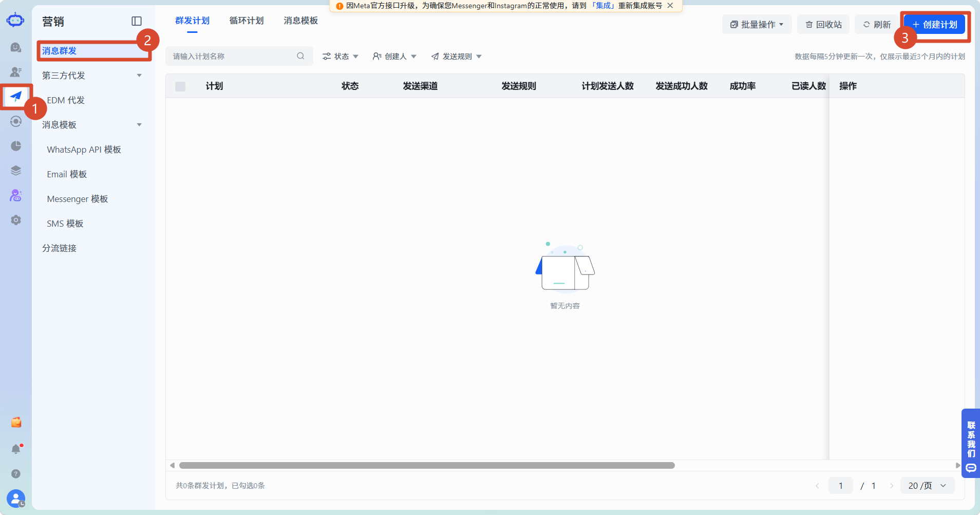980x515 pixels.
Task: Dismiss the Meta upgrade notice banner
Action: (x=670, y=6)
